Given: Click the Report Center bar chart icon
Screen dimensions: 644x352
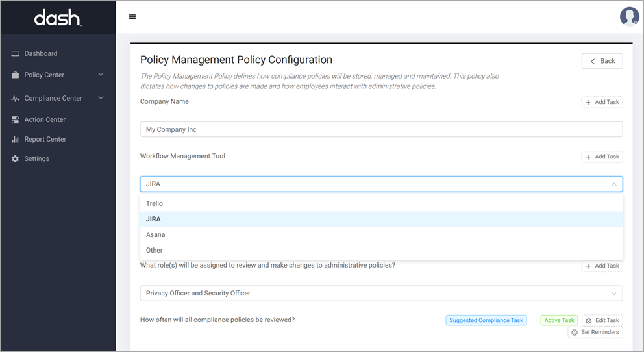Looking at the screenshot, I should click(x=16, y=139).
